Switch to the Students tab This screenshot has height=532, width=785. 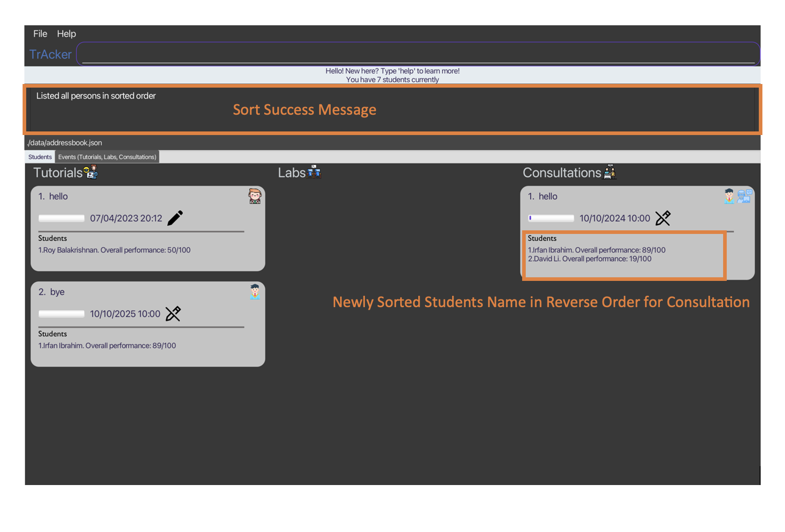pos(40,157)
